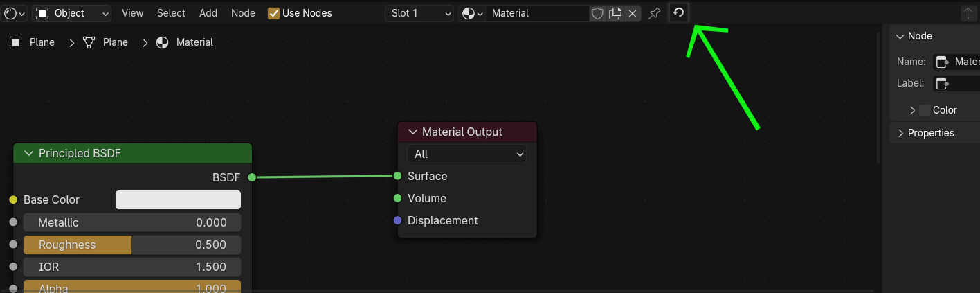
Task: Collapse the Node panel in sidebar
Action: 900,36
